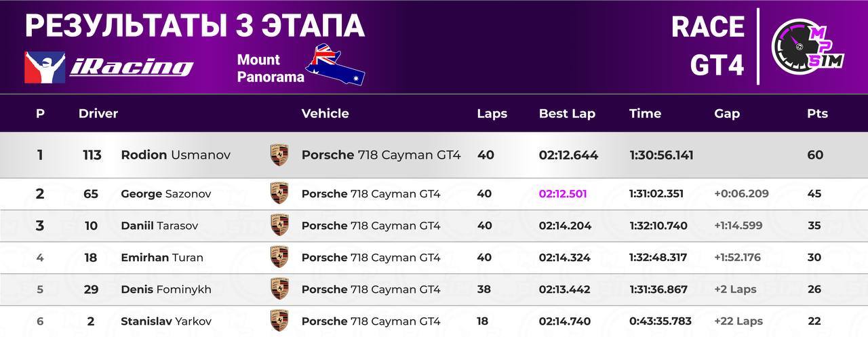
Task: Select driver name Rodion Usmanov
Action: pos(176,155)
